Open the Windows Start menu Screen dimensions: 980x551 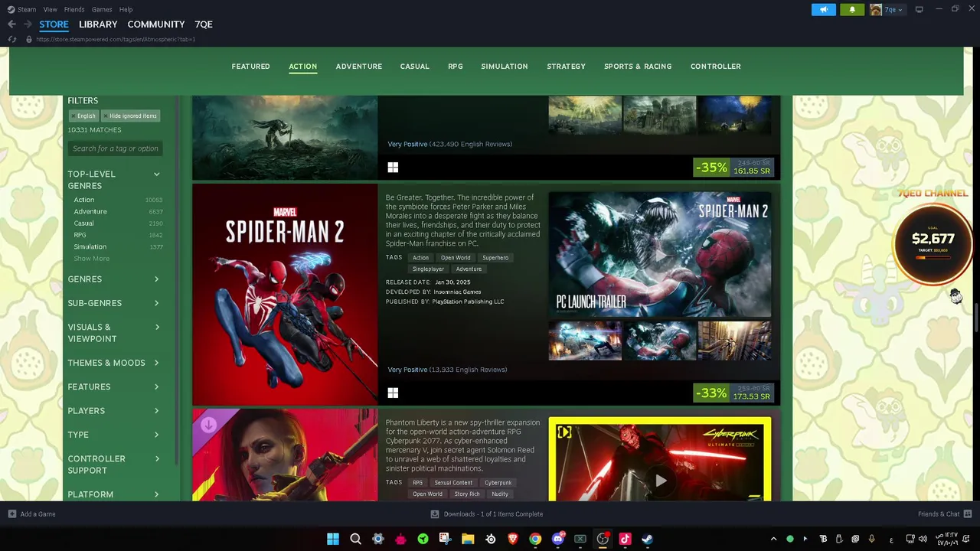click(333, 539)
